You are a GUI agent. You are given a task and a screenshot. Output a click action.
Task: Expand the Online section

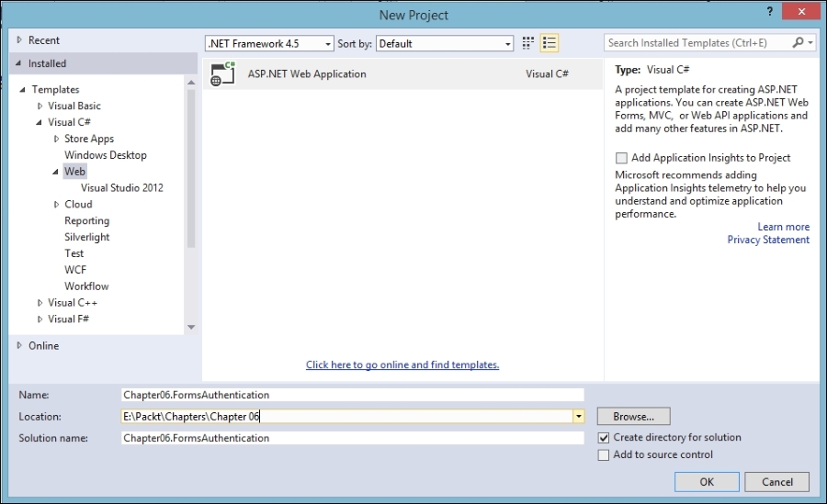[x=20, y=345]
